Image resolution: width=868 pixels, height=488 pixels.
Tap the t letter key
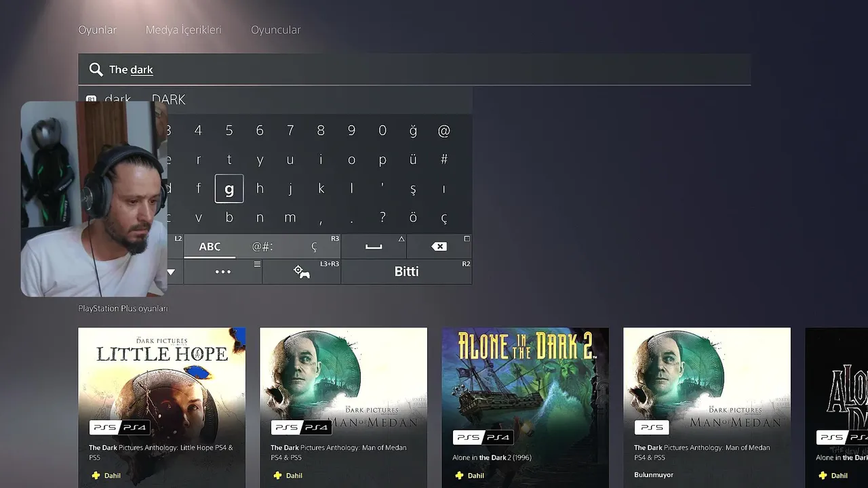tap(229, 160)
